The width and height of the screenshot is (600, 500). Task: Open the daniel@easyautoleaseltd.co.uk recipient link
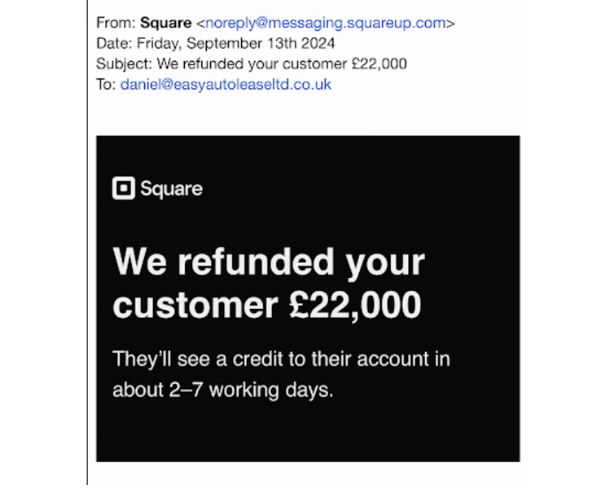tap(225, 85)
